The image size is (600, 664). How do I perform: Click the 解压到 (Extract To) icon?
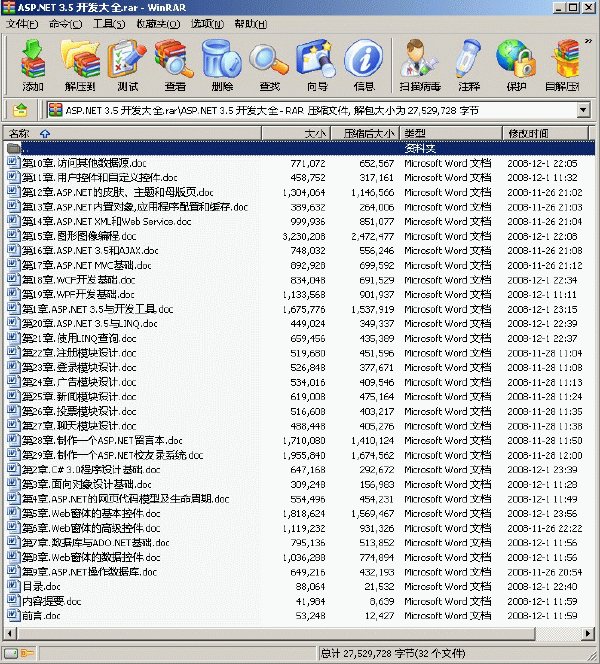pos(80,65)
